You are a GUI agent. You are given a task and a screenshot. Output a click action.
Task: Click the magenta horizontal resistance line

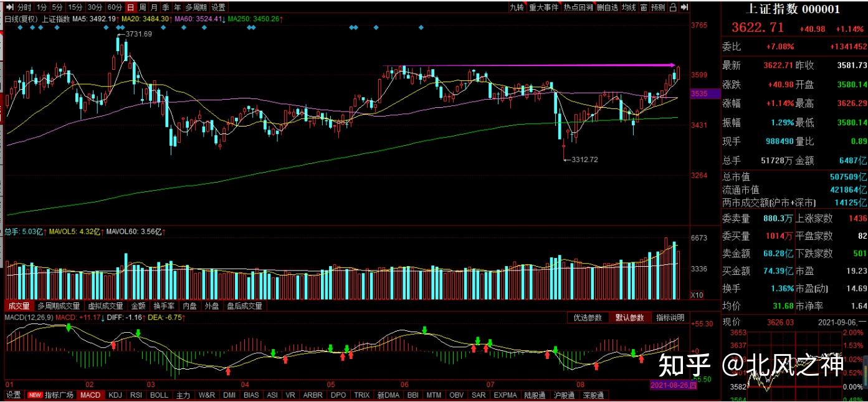530,65
